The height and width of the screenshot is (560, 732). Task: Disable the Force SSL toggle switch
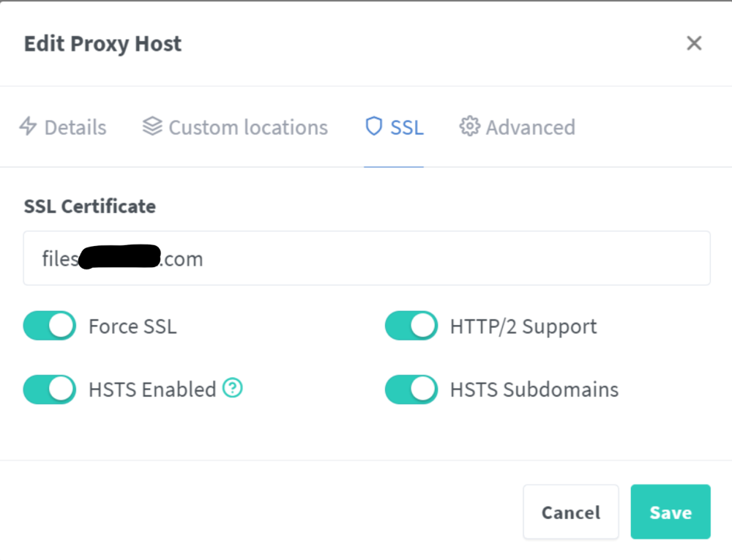[50, 326]
